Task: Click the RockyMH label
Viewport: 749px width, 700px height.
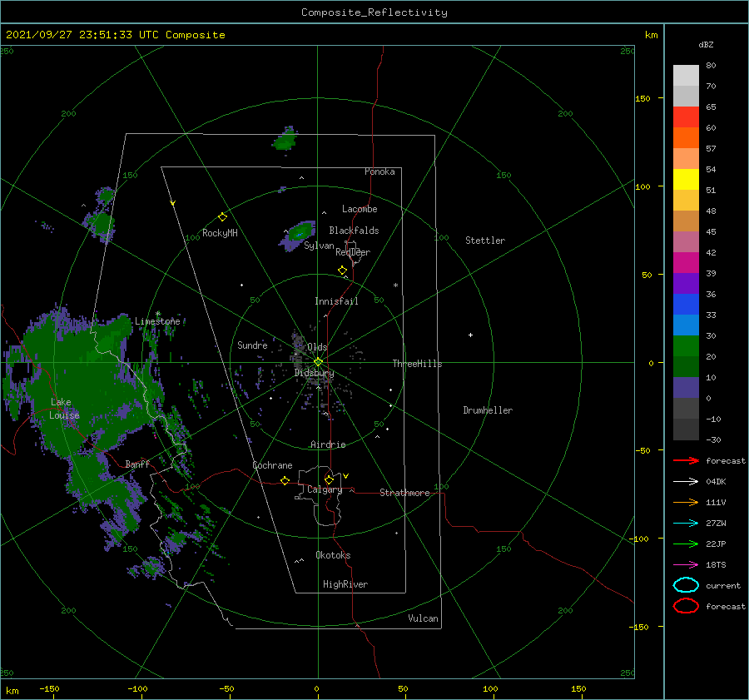Action: tap(220, 233)
